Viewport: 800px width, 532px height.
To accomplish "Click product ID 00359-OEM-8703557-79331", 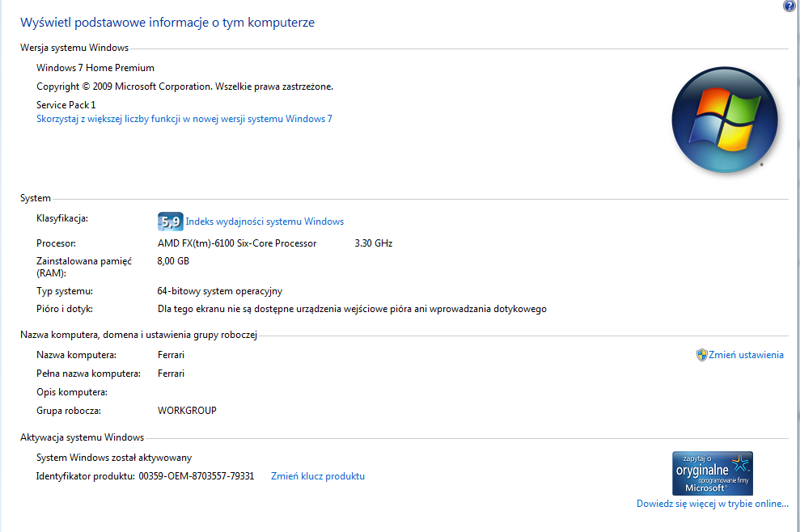I will (x=197, y=476).
